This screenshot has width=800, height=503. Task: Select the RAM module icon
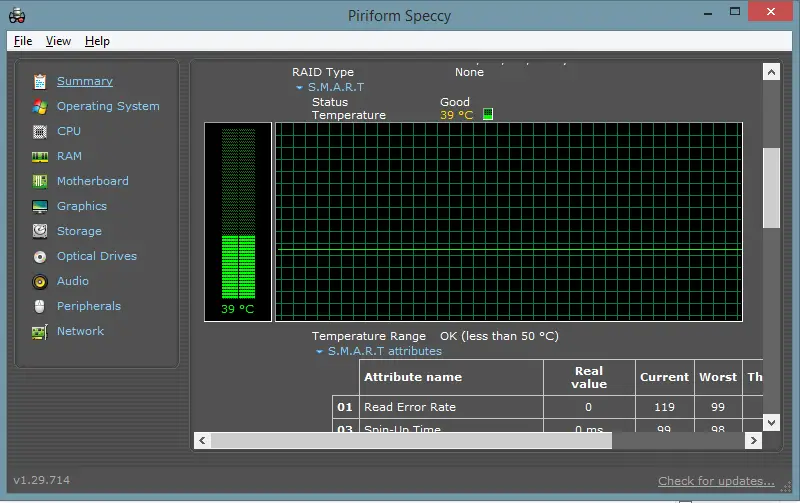point(40,157)
